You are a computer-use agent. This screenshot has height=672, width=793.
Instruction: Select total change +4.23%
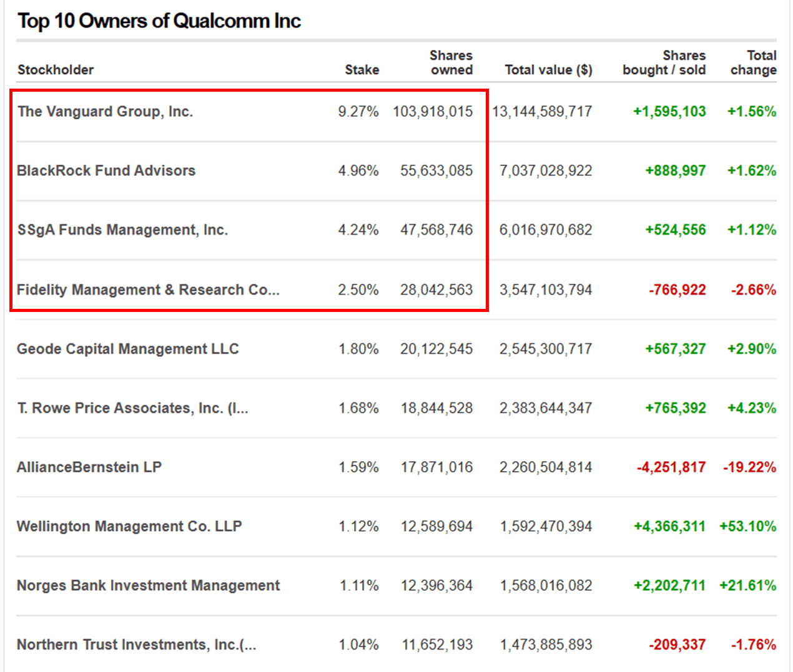[x=752, y=408]
